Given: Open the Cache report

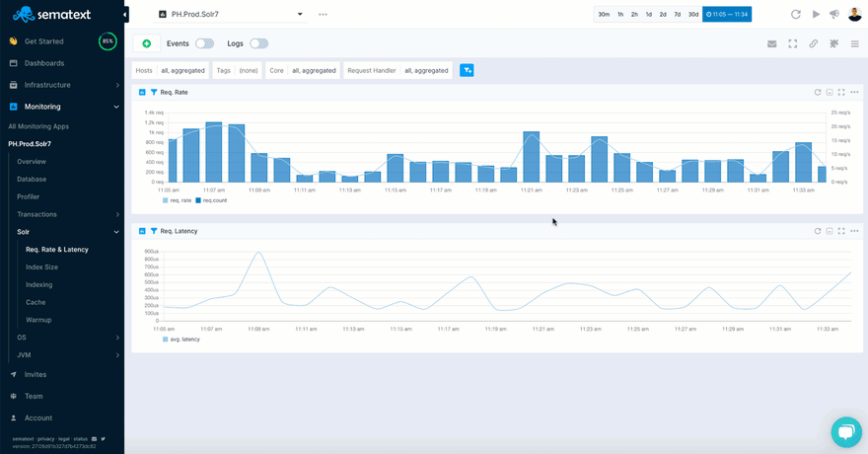Looking at the screenshot, I should coord(36,302).
